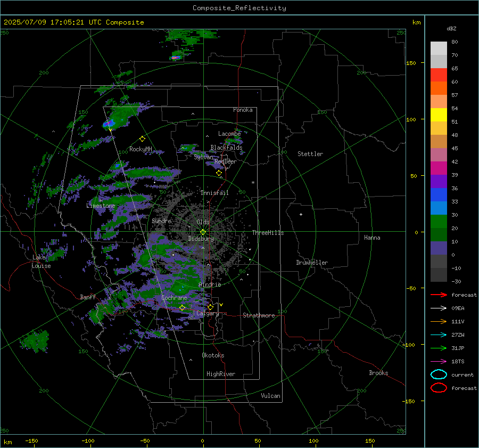
Task: Click the light gray 80 dBZ swatch
Action: coord(439,48)
